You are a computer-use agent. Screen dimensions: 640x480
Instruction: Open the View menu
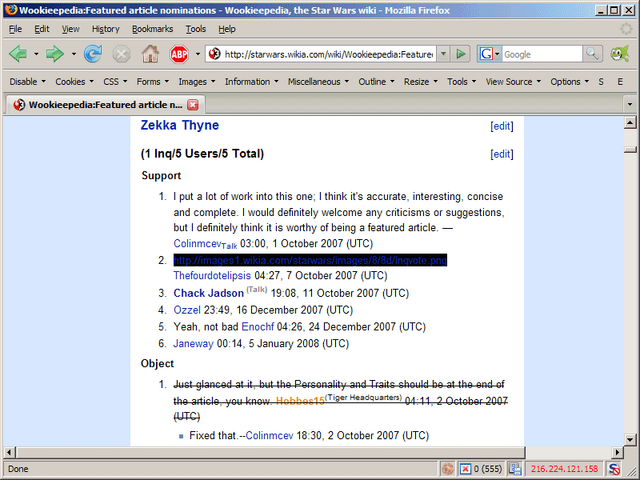[x=71, y=29]
